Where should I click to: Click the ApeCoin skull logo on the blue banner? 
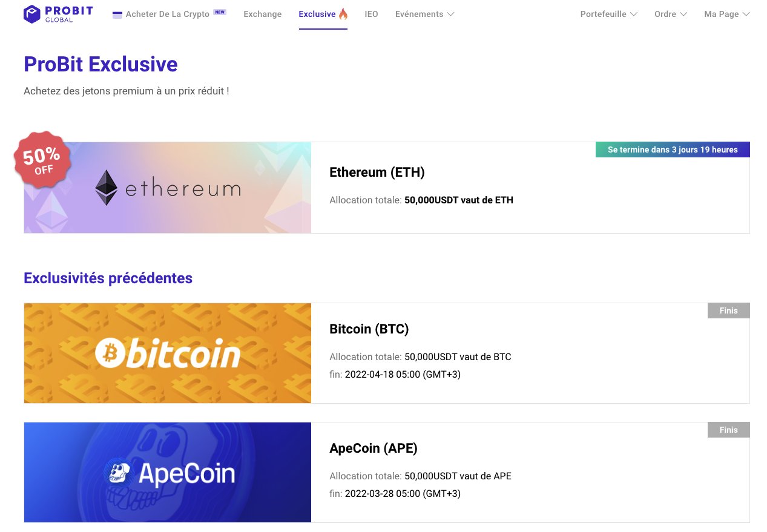coord(119,472)
